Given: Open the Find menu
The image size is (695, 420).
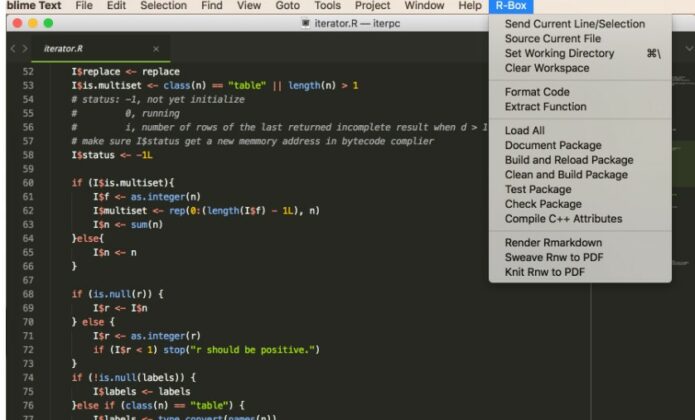Looking at the screenshot, I should pos(211,6).
